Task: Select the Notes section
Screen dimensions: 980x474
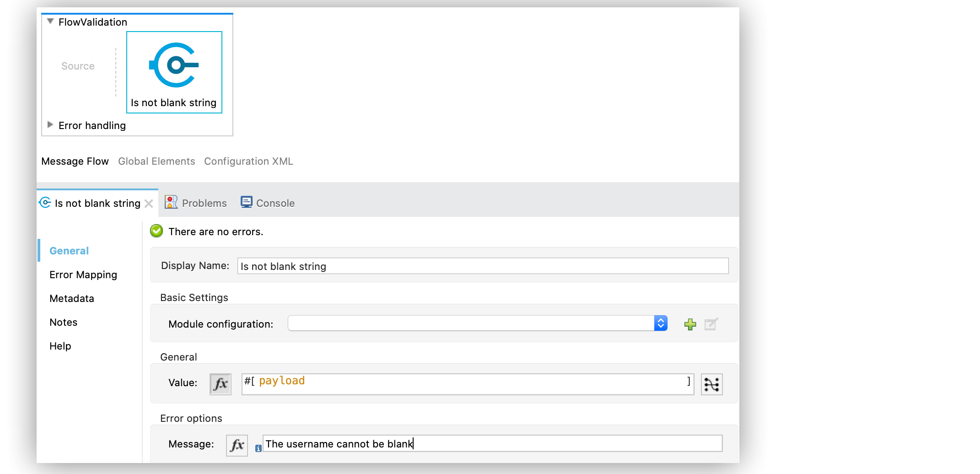Action: [63, 322]
